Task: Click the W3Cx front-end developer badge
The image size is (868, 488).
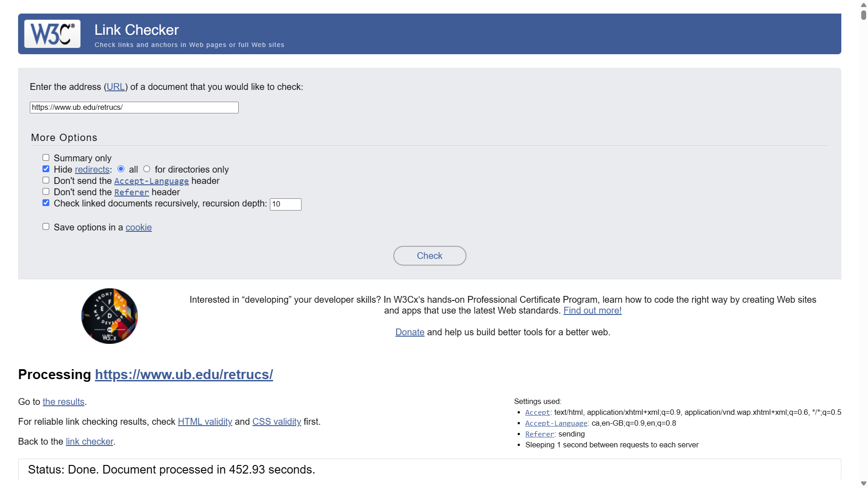Action: coord(109,316)
